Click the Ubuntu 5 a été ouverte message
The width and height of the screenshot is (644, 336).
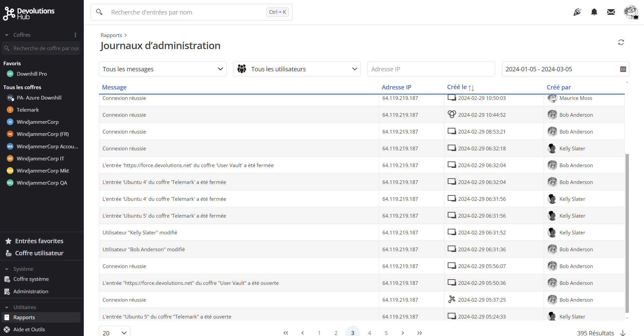click(167, 316)
